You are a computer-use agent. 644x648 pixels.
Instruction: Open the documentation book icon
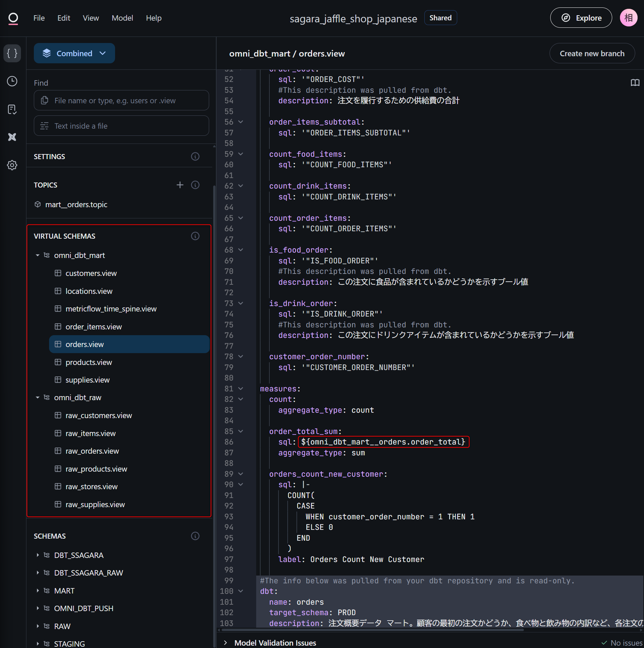635,83
